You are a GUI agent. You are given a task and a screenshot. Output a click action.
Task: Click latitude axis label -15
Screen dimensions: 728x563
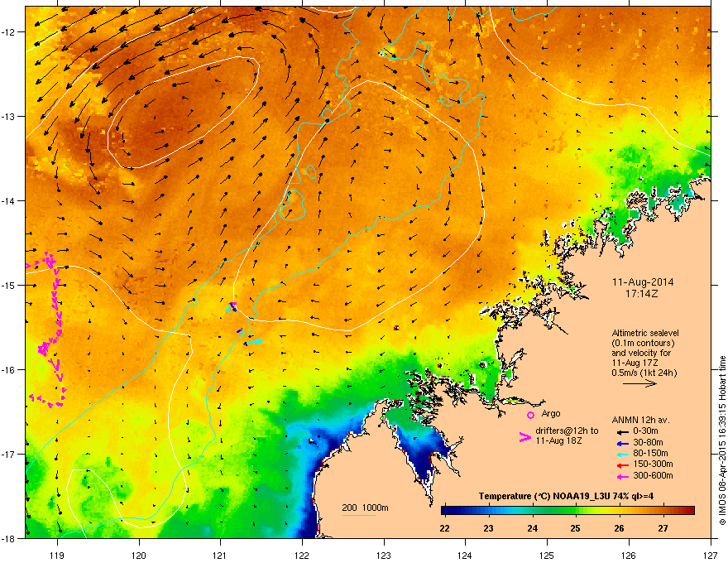(8, 285)
